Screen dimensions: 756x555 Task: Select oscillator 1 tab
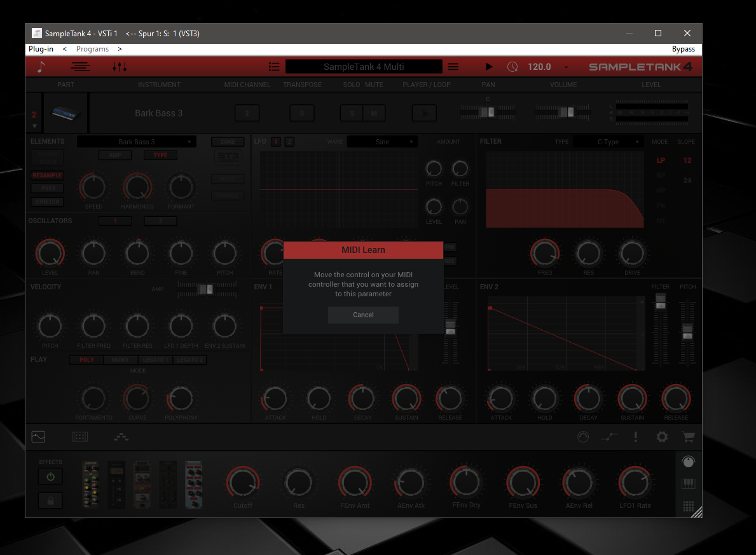click(x=114, y=221)
